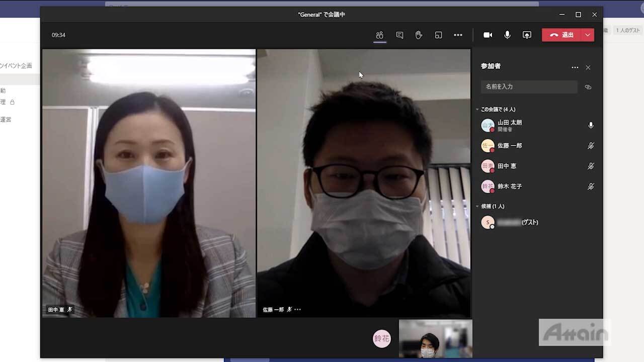The image size is (644, 362).
Task: Copy meeting link icon beside name field
Action: pos(588,87)
